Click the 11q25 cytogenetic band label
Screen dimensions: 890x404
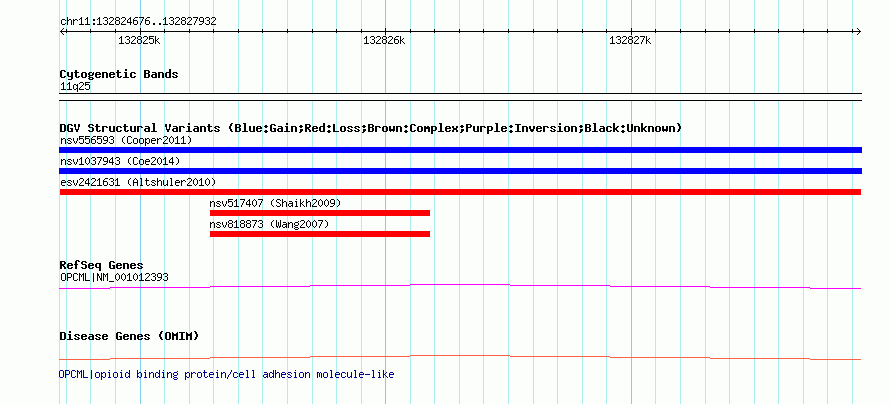75,87
